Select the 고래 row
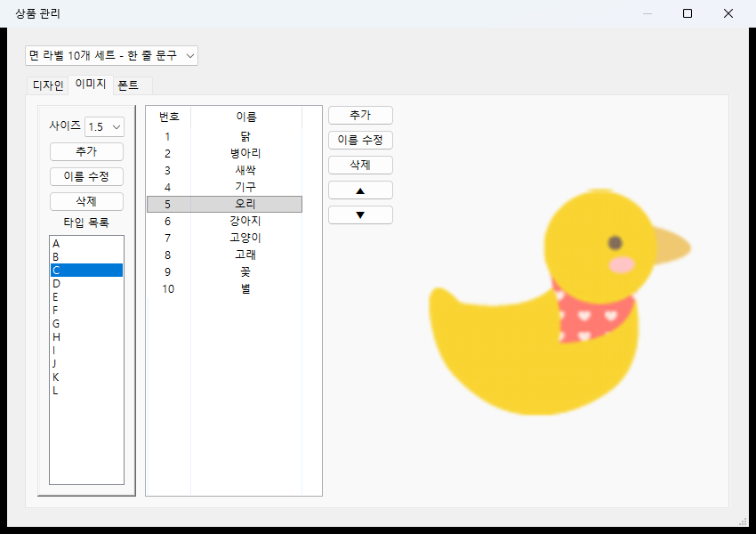The image size is (756, 534). (225, 255)
